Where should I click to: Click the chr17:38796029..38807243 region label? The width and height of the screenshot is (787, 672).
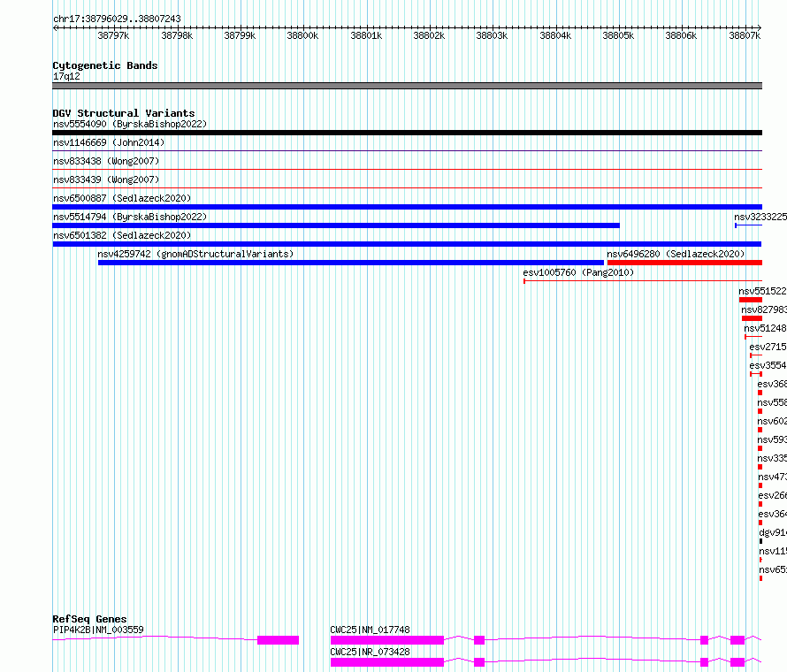[x=117, y=19]
